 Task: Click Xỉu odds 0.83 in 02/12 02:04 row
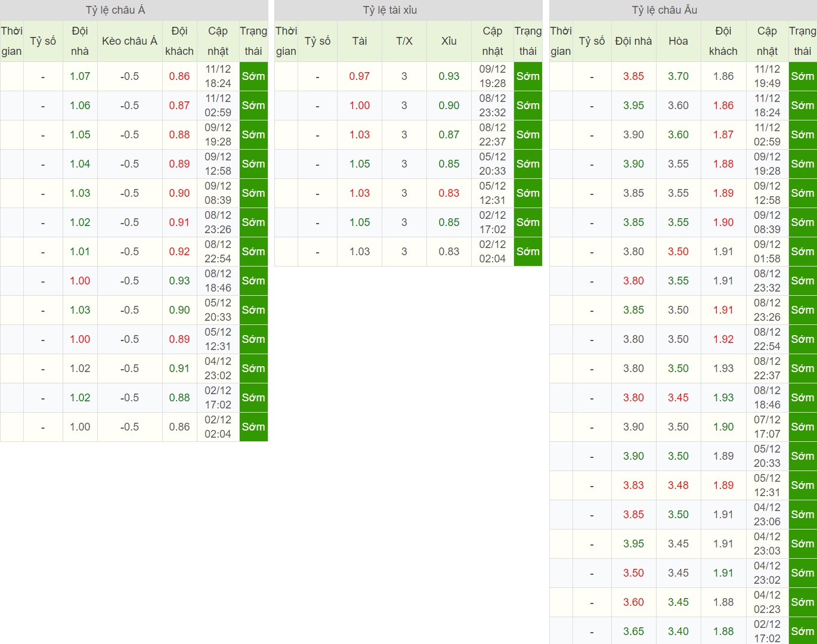pyautogui.click(x=449, y=252)
